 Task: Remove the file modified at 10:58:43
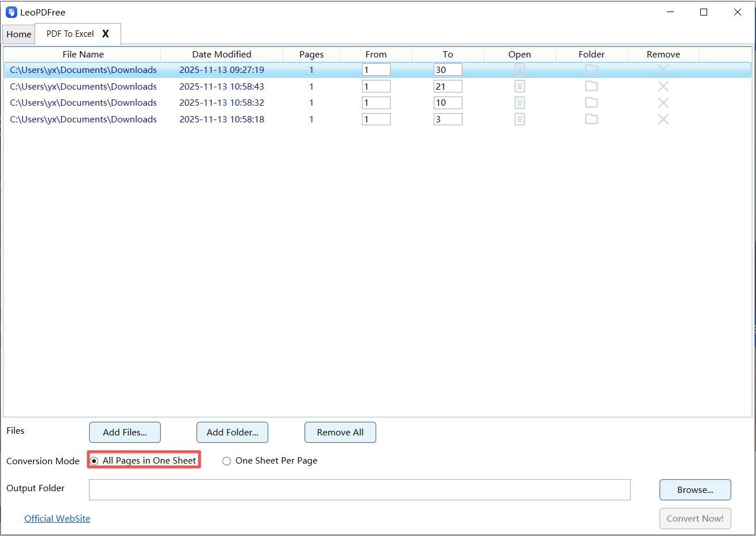pos(663,86)
